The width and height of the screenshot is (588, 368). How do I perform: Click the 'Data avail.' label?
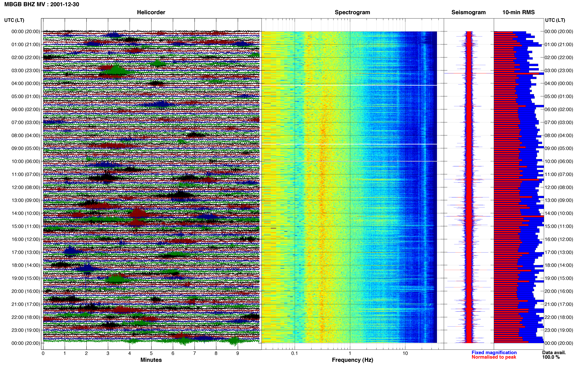click(554, 353)
